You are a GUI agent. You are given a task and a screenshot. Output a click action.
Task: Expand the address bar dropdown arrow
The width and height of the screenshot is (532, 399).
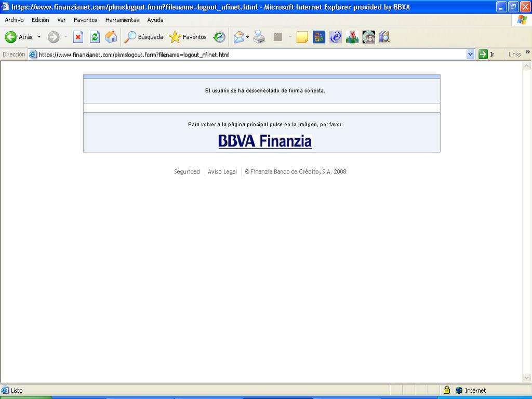coord(470,54)
